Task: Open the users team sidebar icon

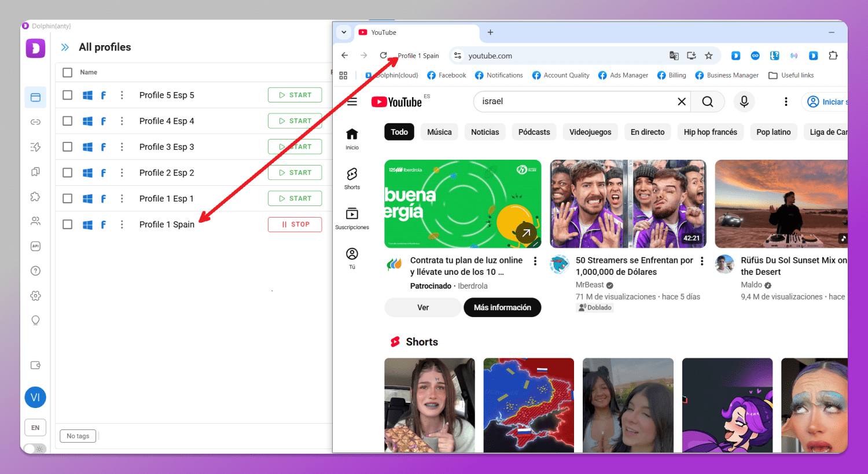Action: [35, 221]
